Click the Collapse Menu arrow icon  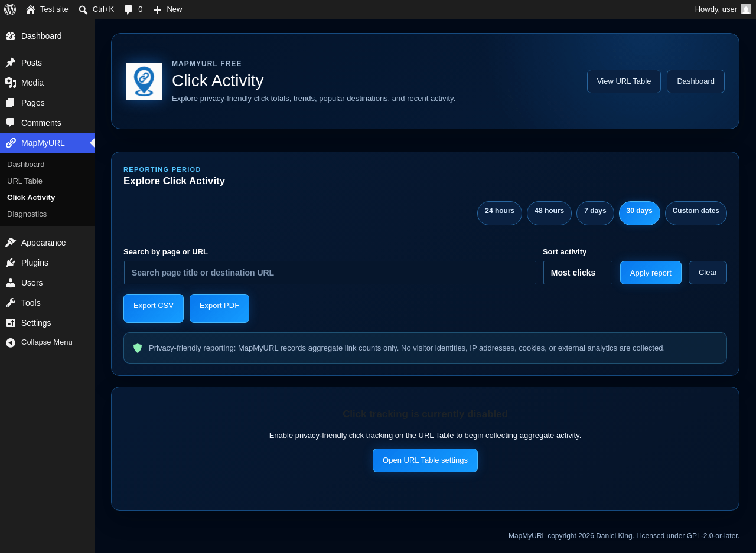[11, 342]
